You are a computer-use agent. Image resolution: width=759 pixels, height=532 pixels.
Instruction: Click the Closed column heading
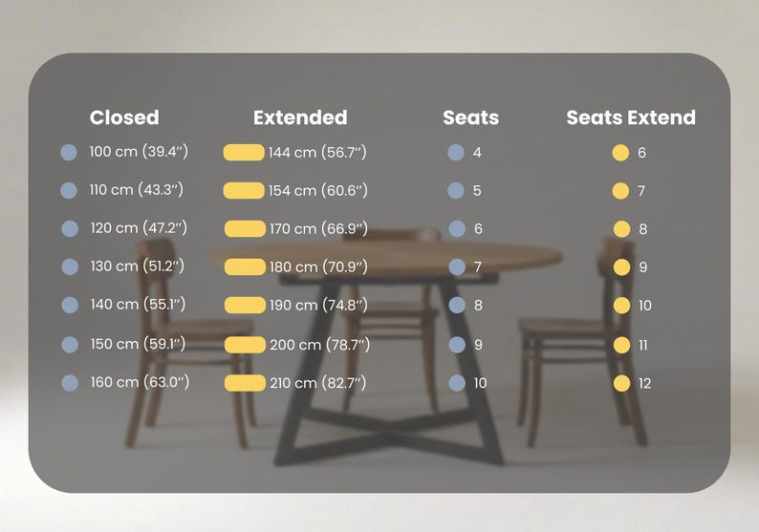point(124,117)
